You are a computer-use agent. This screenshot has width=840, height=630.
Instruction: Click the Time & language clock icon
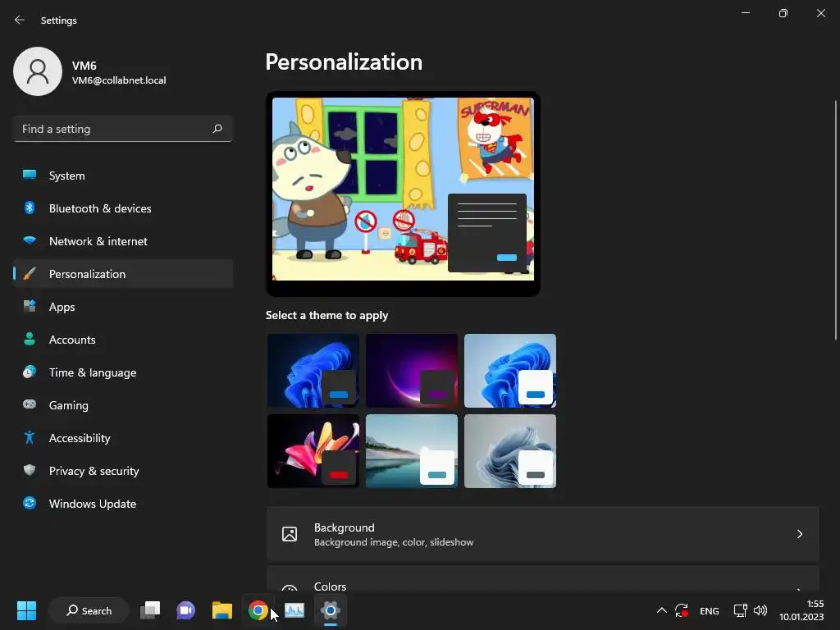pos(30,372)
